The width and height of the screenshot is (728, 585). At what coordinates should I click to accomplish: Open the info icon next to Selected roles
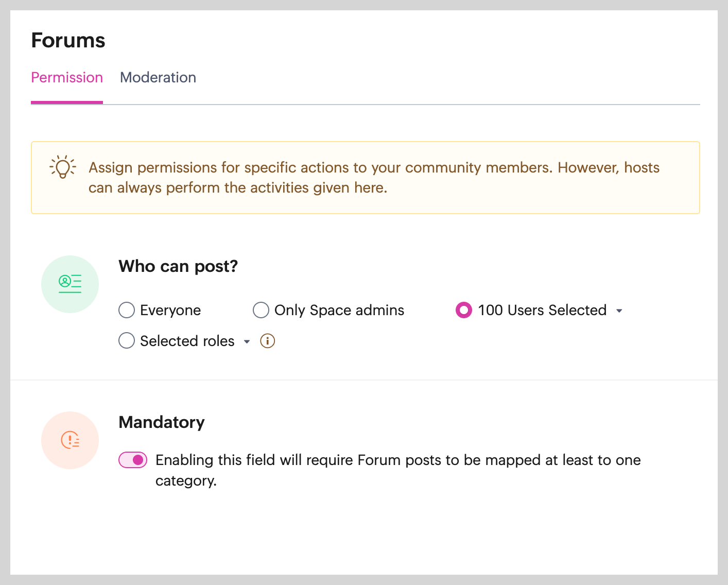point(268,341)
